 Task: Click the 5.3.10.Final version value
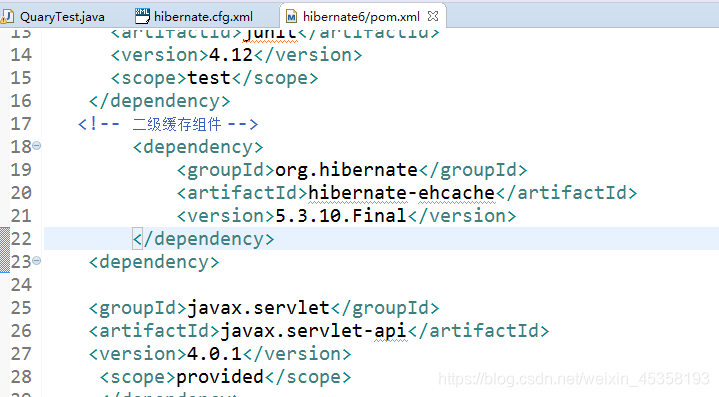point(341,216)
